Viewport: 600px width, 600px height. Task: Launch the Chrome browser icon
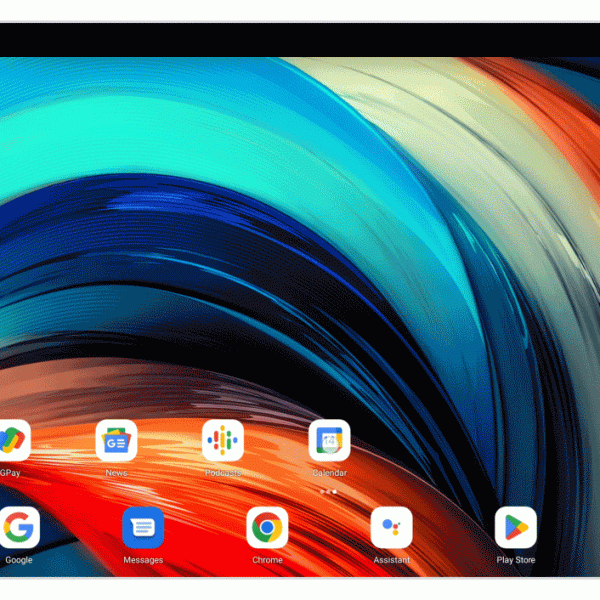[267, 527]
